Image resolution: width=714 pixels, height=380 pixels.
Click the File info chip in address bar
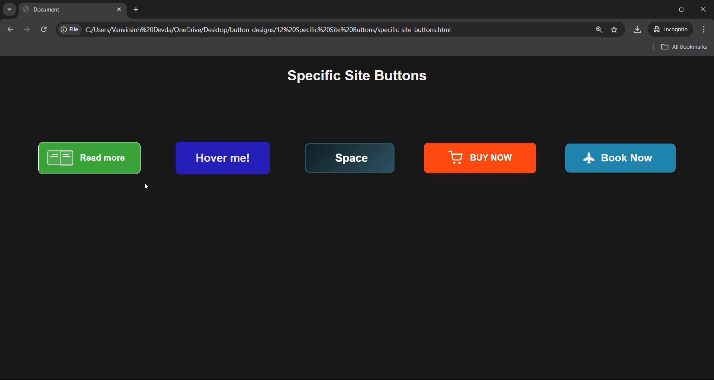[70, 29]
